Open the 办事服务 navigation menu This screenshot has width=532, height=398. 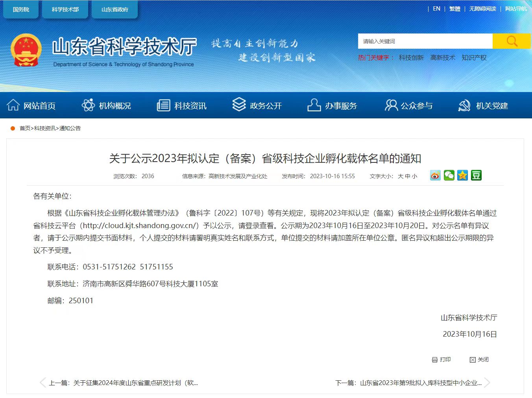[x=332, y=105]
